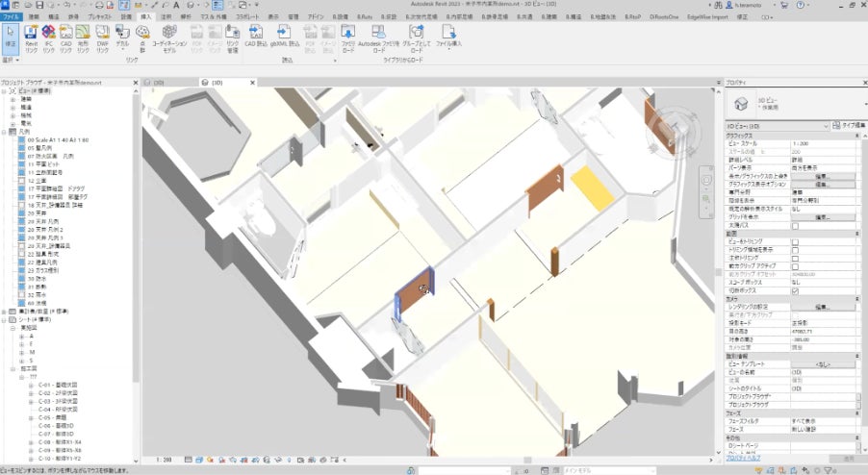Select the IFC リンク tool
This screenshot has height=475, width=868.
click(x=49, y=36)
